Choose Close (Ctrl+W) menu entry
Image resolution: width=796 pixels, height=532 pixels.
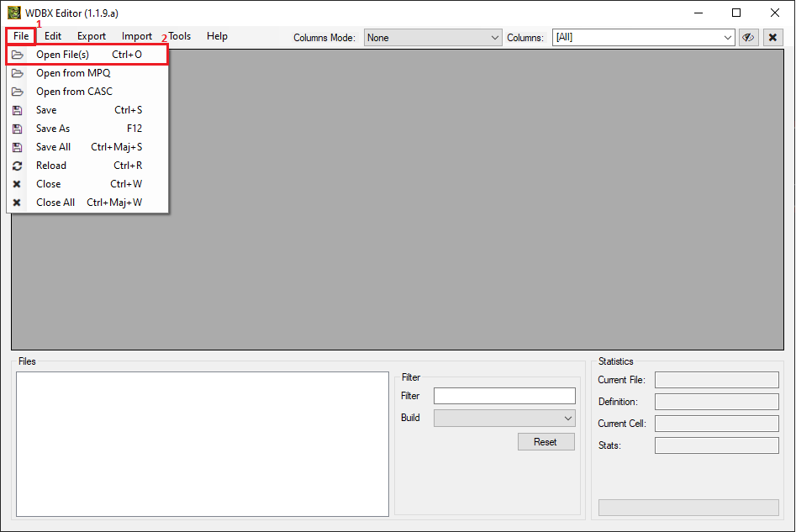(87, 184)
